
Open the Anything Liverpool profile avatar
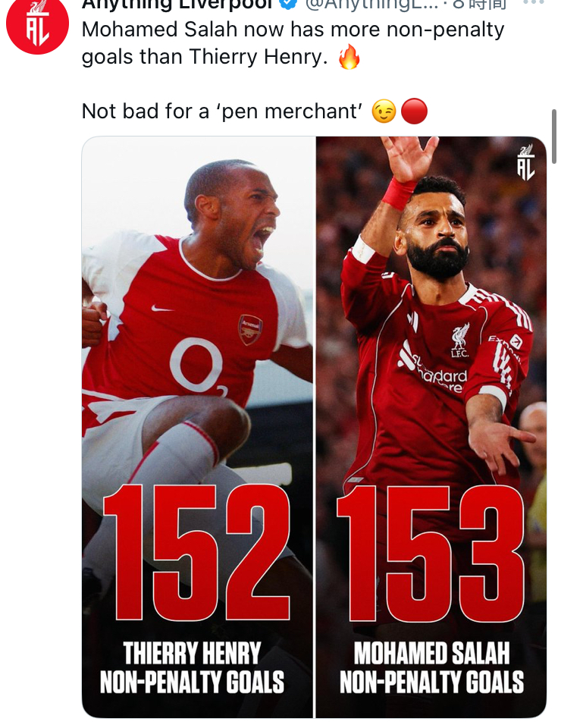coord(37,24)
